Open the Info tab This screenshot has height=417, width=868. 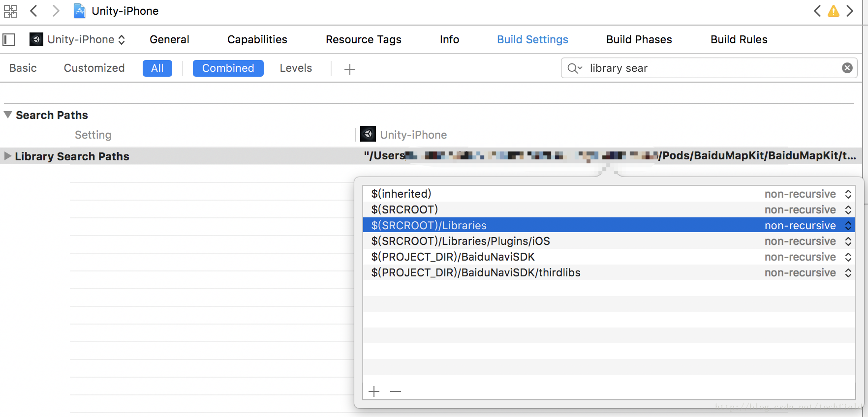(x=449, y=39)
